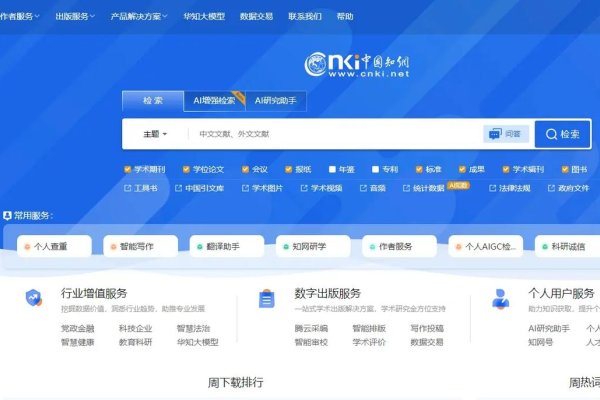Focus the 中文文献、外文文献 search box

(x=337, y=134)
